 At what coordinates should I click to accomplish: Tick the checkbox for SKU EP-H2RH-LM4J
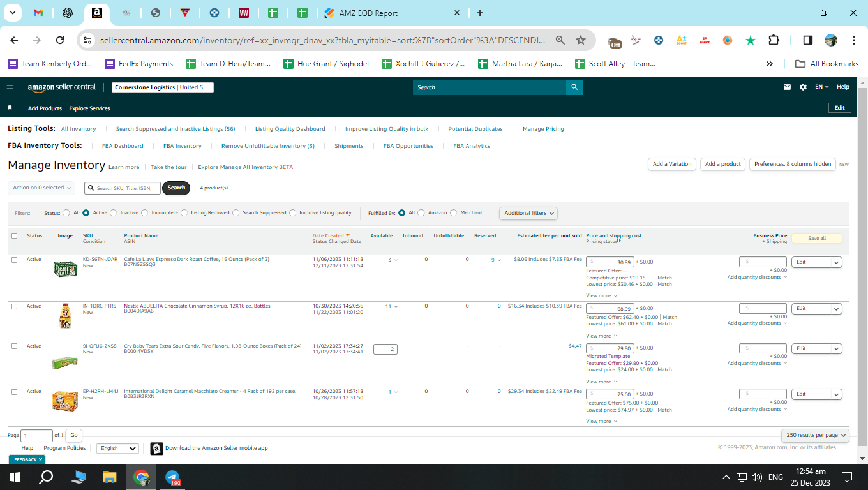click(15, 392)
